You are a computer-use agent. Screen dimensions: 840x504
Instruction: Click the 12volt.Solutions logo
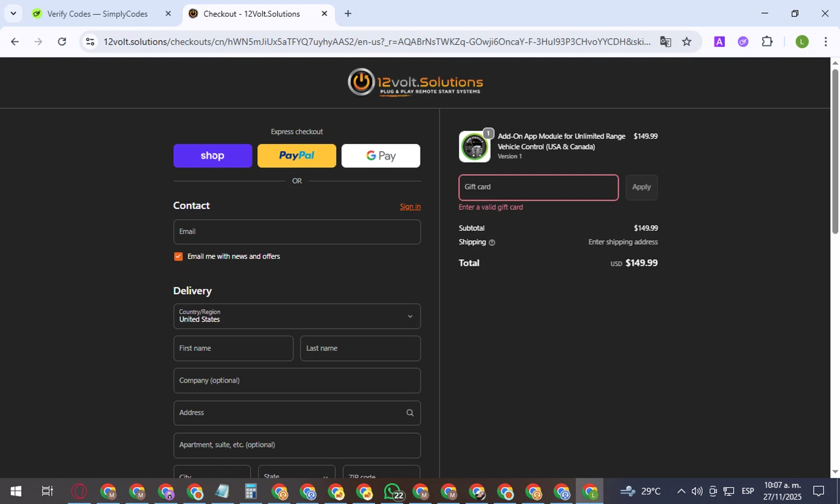pos(415,82)
